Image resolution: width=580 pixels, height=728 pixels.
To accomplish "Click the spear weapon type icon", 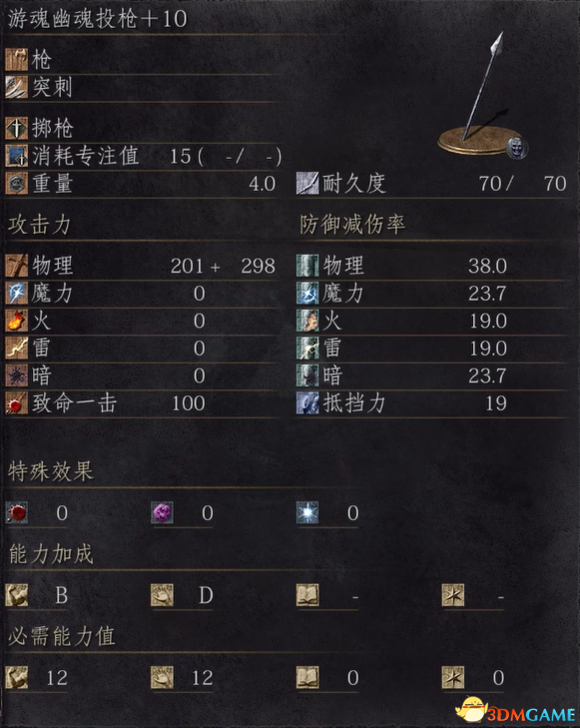I will (x=16, y=59).
